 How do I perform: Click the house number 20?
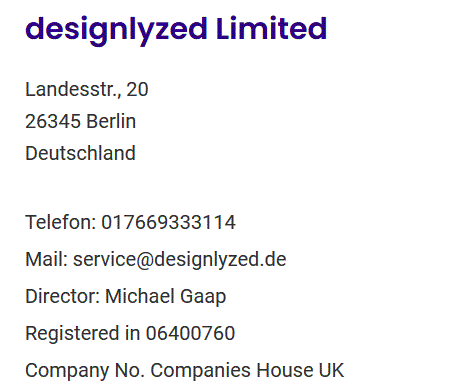137,89
